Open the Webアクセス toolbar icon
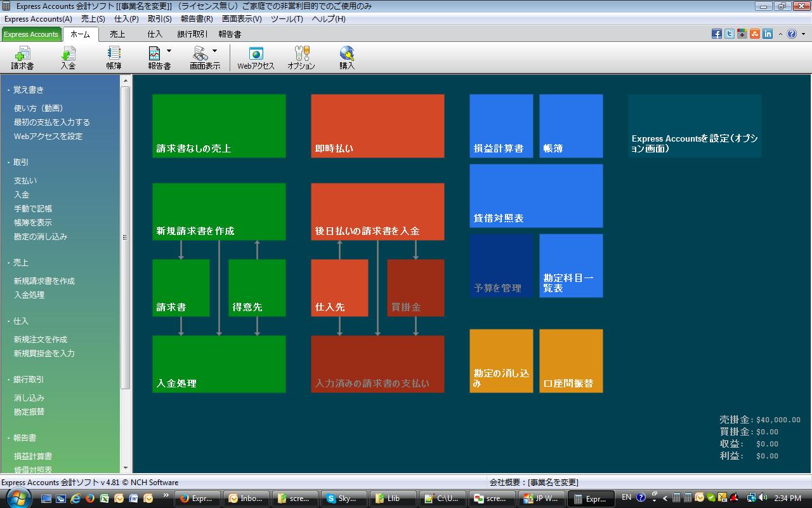The image size is (812, 508). pyautogui.click(x=256, y=58)
